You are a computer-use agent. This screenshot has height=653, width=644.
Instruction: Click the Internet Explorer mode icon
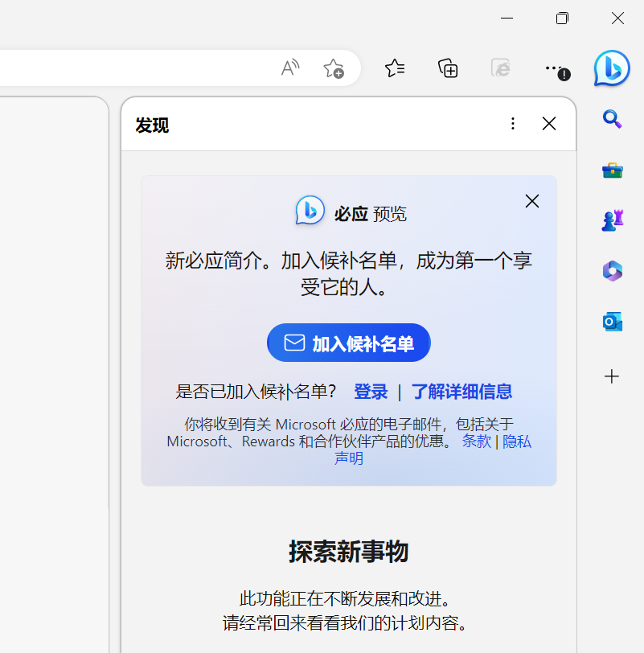click(500, 68)
